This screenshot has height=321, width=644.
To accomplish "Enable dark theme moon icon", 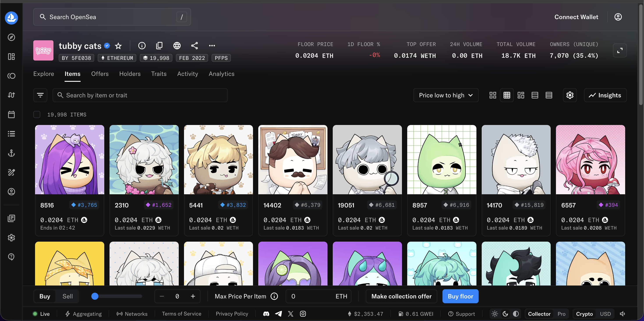I will [x=505, y=314].
